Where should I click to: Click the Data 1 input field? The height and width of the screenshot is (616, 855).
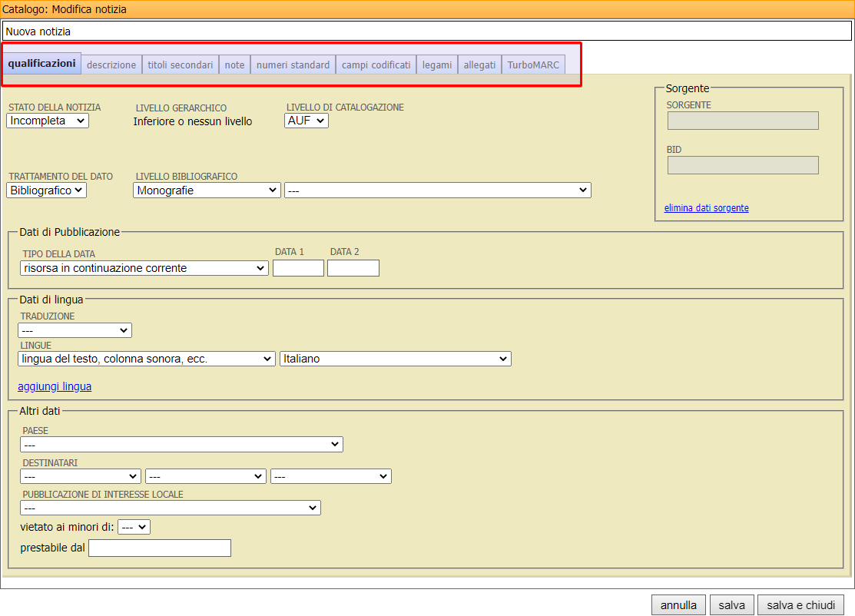tap(298, 268)
